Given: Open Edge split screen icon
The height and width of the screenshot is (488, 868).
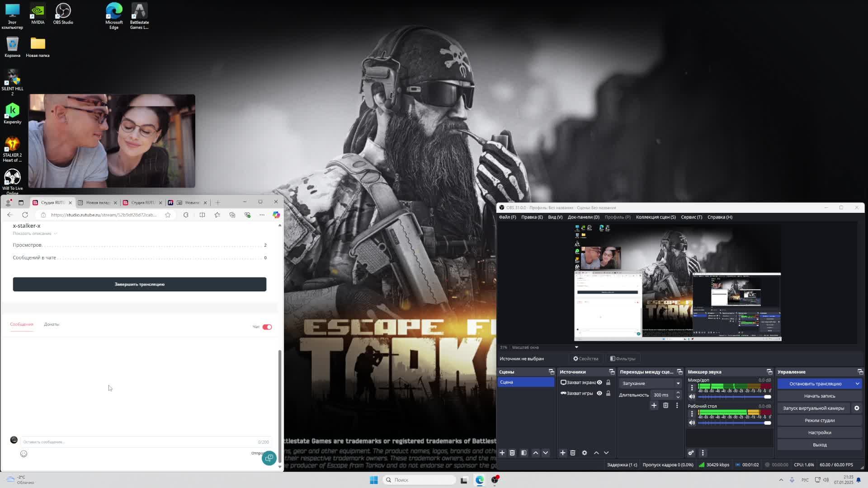Looking at the screenshot, I should [202, 215].
